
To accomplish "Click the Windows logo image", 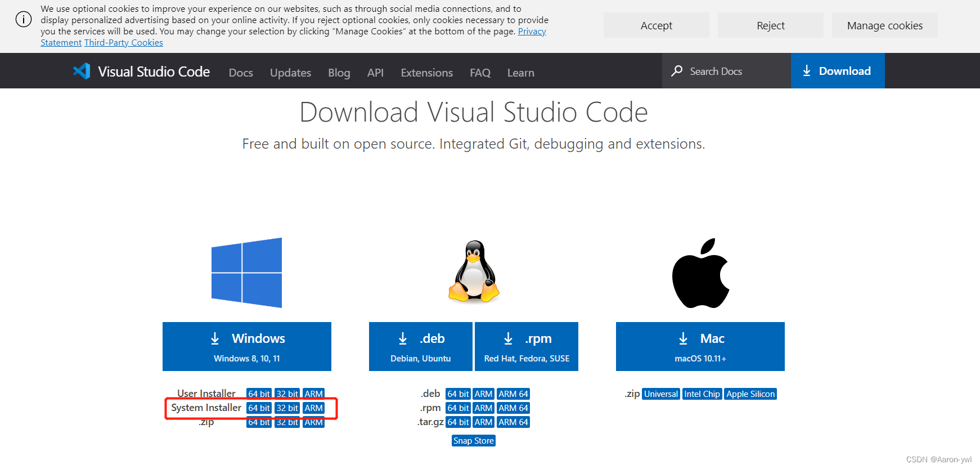I will (246, 273).
